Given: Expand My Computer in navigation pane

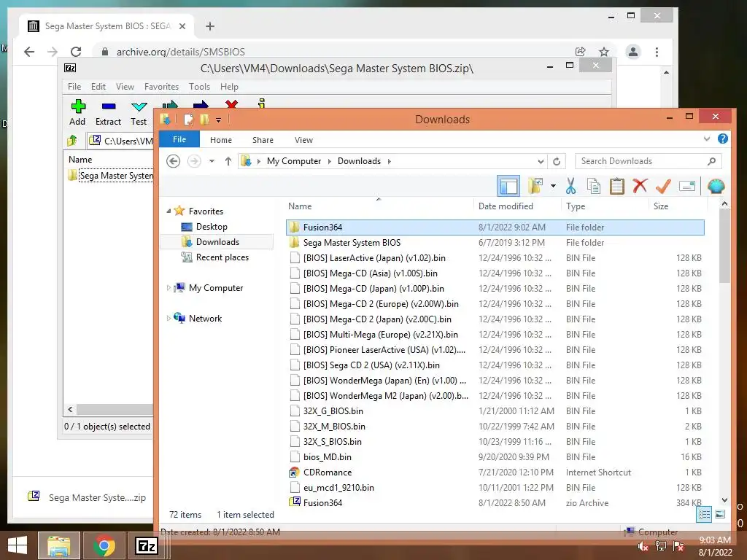Looking at the screenshot, I should [169, 287].
